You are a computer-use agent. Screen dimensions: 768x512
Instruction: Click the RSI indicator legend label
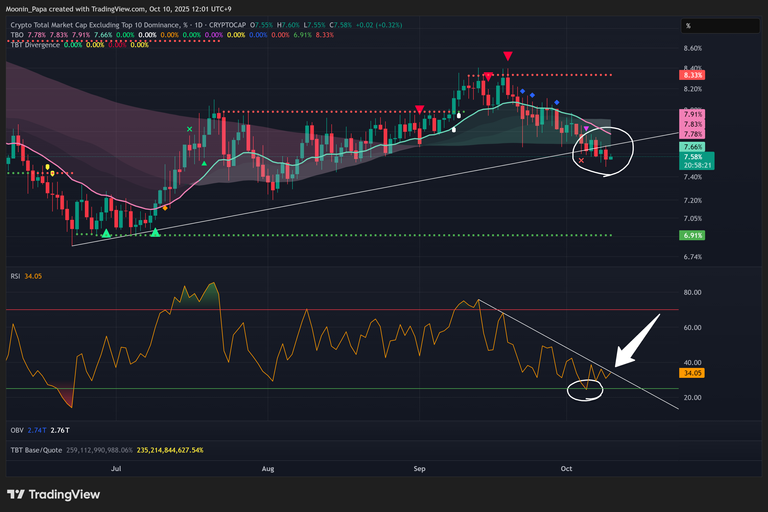point(16,275)
